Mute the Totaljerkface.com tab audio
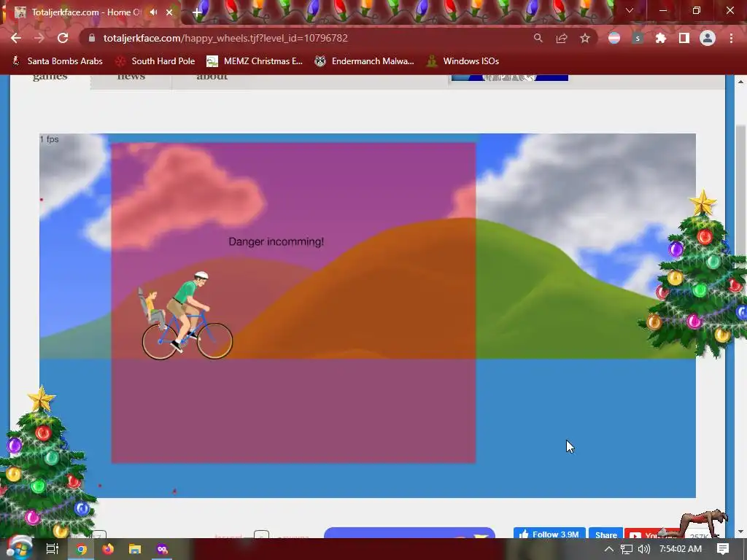 point(153,12)
